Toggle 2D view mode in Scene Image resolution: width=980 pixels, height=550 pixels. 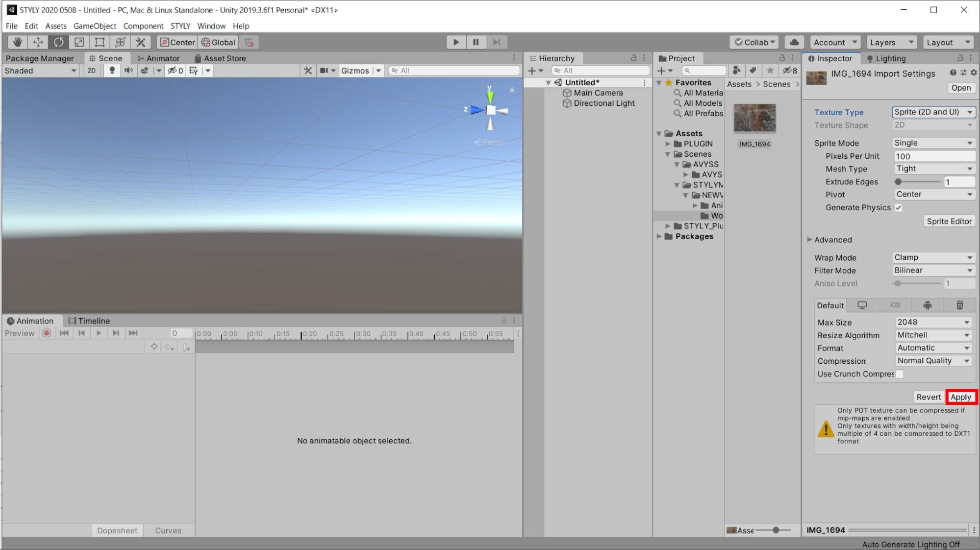click(x=92, y=71)
